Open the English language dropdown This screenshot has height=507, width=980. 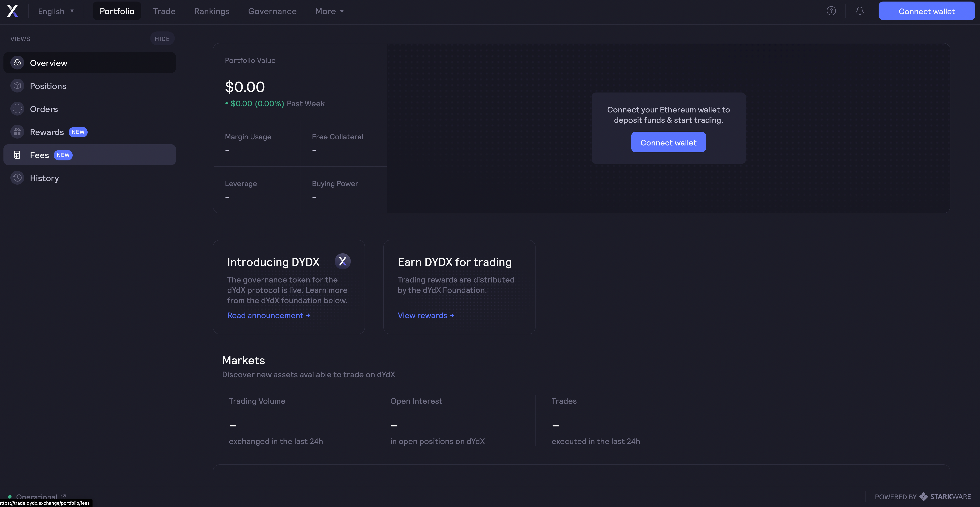tap(56, 11)
